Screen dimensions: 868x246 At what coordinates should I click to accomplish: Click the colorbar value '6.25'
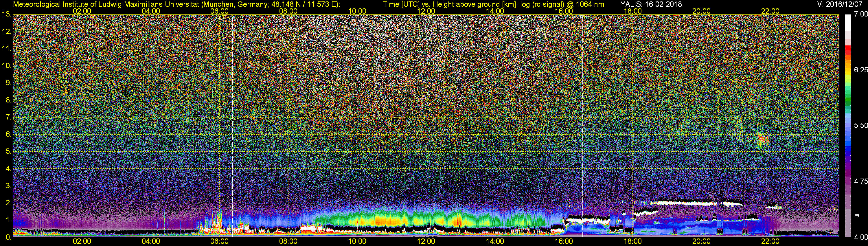point(860,70)
